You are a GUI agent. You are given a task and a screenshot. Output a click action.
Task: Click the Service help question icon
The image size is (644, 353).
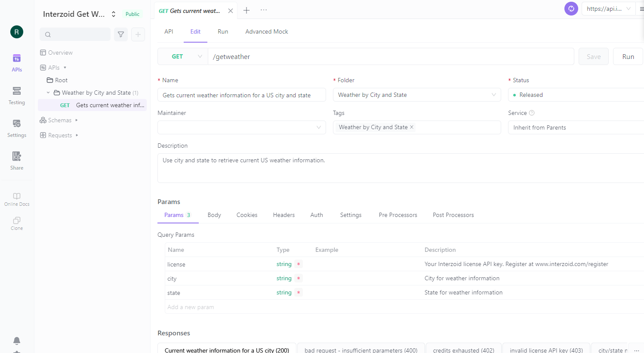pyautogui.click(x=532, y=113)
